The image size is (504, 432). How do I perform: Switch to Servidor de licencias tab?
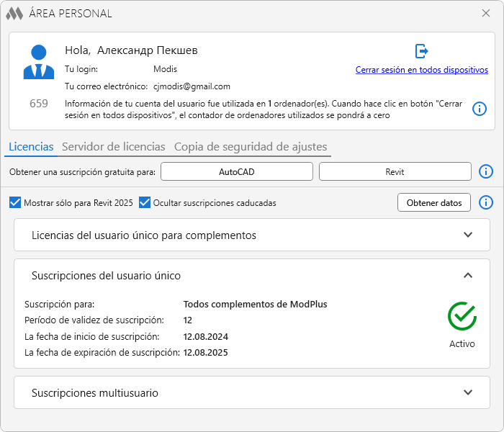pyautogui.click(x=114, y=147)
